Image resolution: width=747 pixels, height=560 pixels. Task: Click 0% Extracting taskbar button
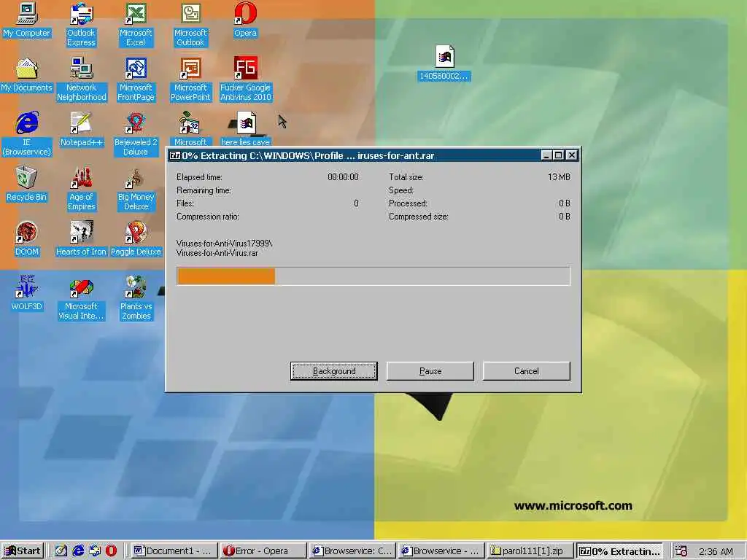619,551
